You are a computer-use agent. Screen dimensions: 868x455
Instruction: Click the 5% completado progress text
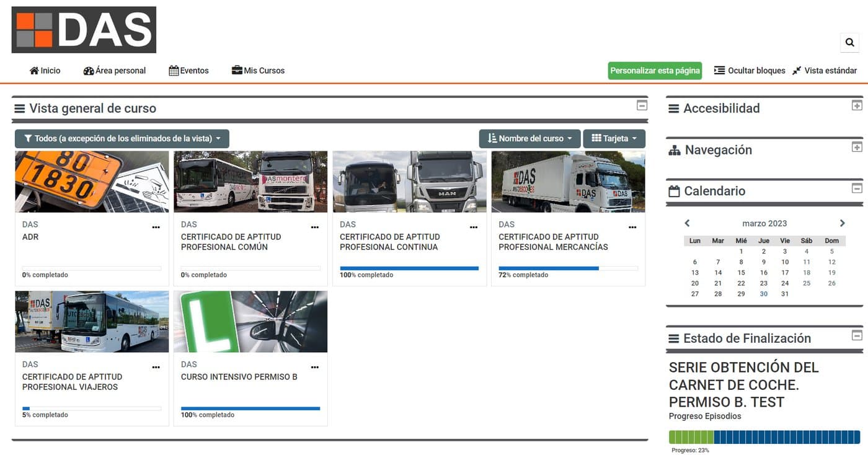[45, 415]
